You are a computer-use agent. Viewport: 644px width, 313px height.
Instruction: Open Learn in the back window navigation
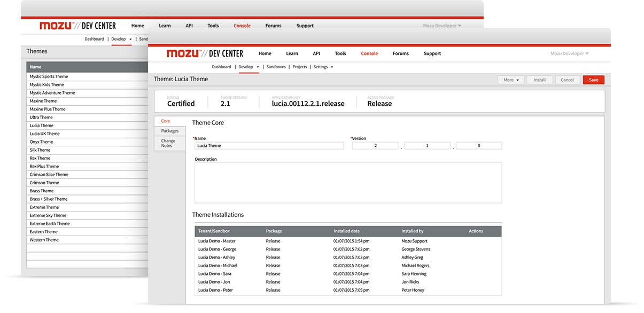165,26
